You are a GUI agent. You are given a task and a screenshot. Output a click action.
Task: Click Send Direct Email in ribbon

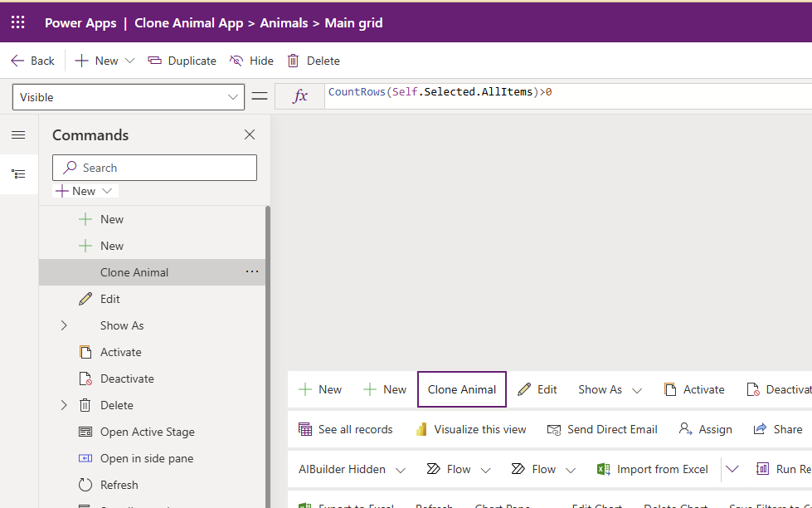pyautogui.click(x=602, y=429)
